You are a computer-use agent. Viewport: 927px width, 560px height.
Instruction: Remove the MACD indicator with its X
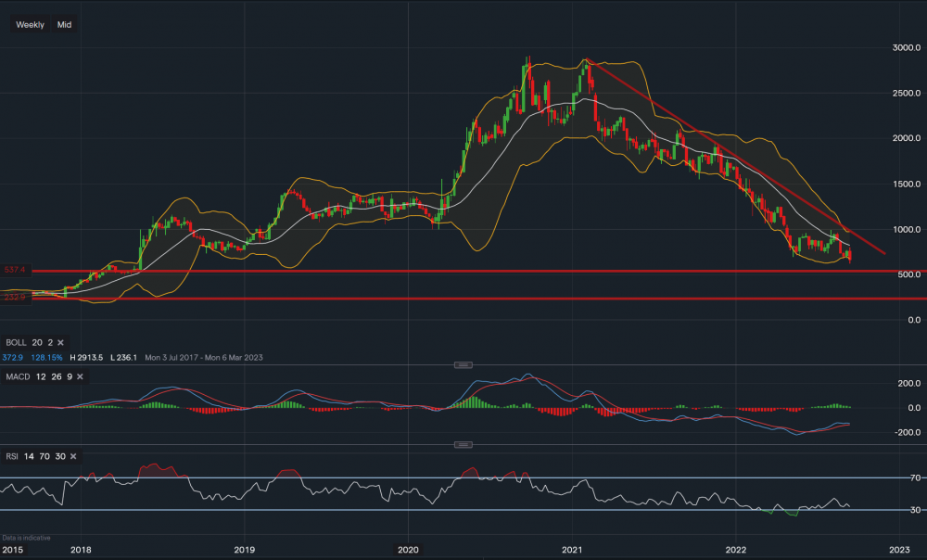[80, 376]
